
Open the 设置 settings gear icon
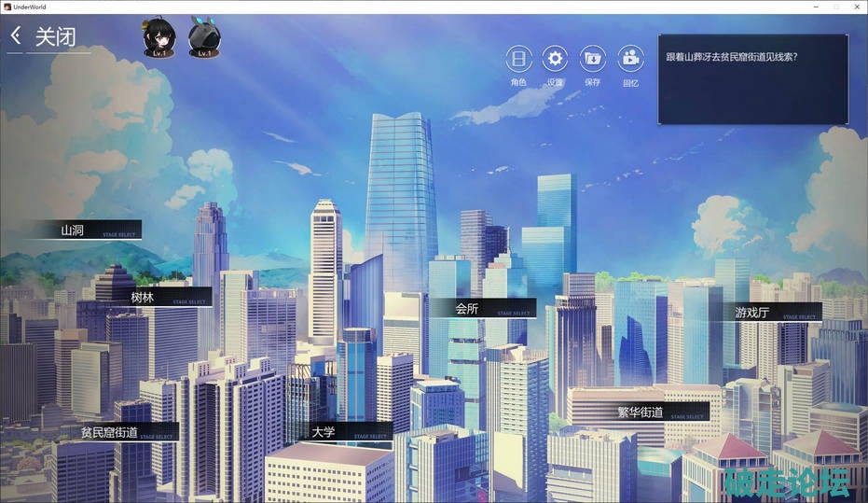pyautogui.click(x=556, y=60)
